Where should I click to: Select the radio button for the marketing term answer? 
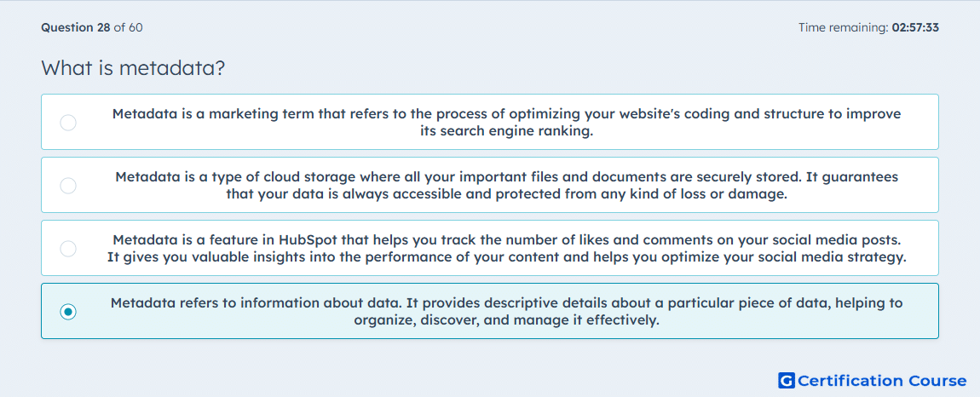[x=68, y=123]
